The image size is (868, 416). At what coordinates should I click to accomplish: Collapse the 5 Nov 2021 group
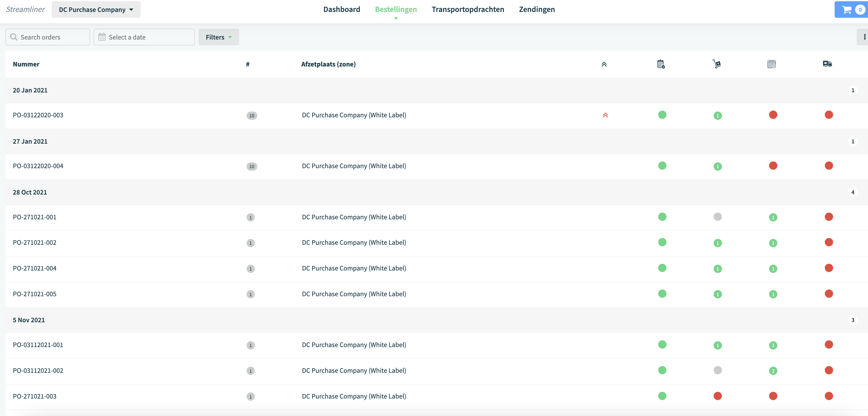(436, 320)
